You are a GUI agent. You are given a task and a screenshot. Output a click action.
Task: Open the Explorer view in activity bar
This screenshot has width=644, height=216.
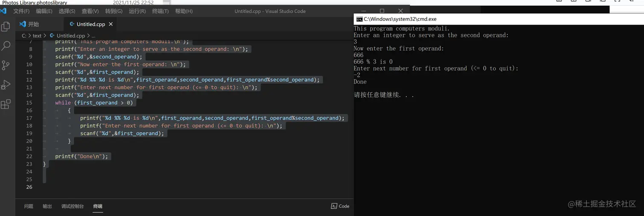6,26
